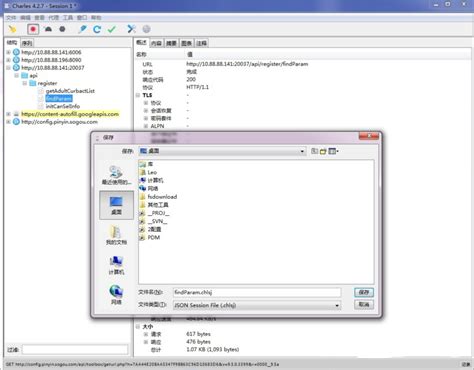Click the blue repeat request icon
This screenshot has height=370, width=474.
(97, 29)
